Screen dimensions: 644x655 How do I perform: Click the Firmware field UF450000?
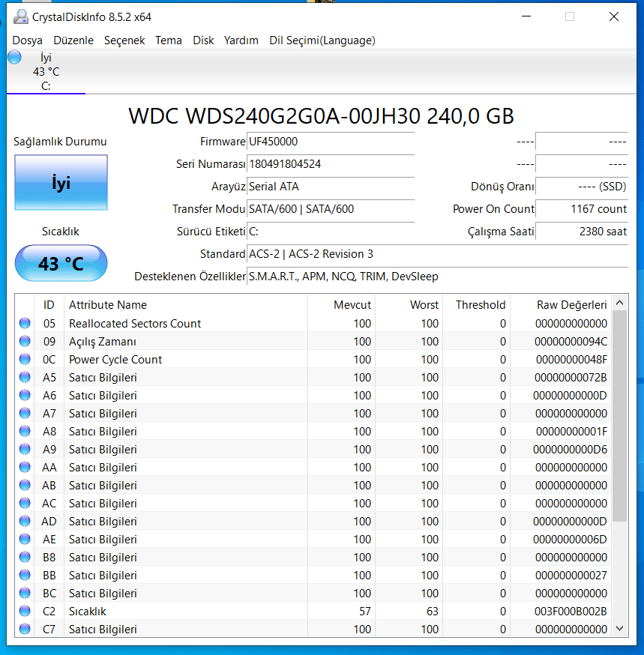tap(330, 142)
